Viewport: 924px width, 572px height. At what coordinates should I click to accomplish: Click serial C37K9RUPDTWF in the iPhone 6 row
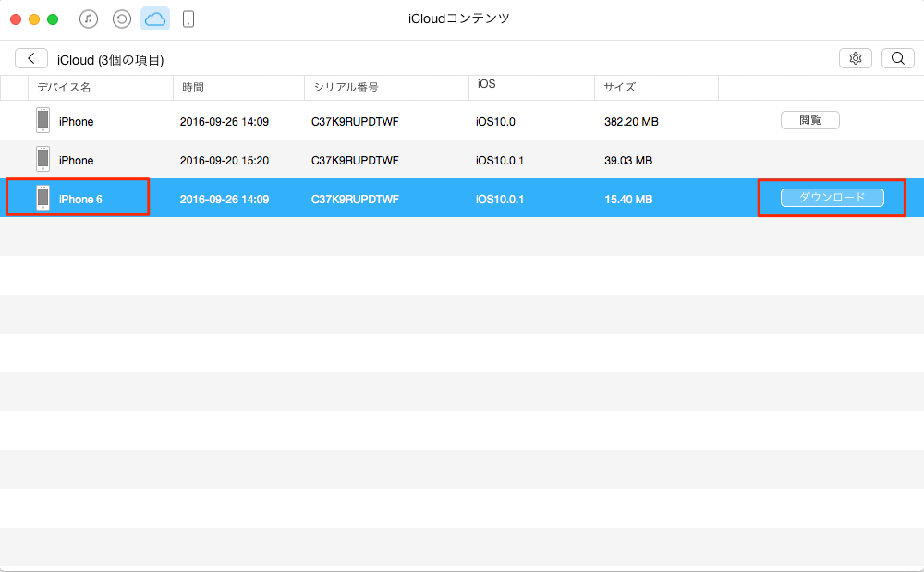(355, 199)
